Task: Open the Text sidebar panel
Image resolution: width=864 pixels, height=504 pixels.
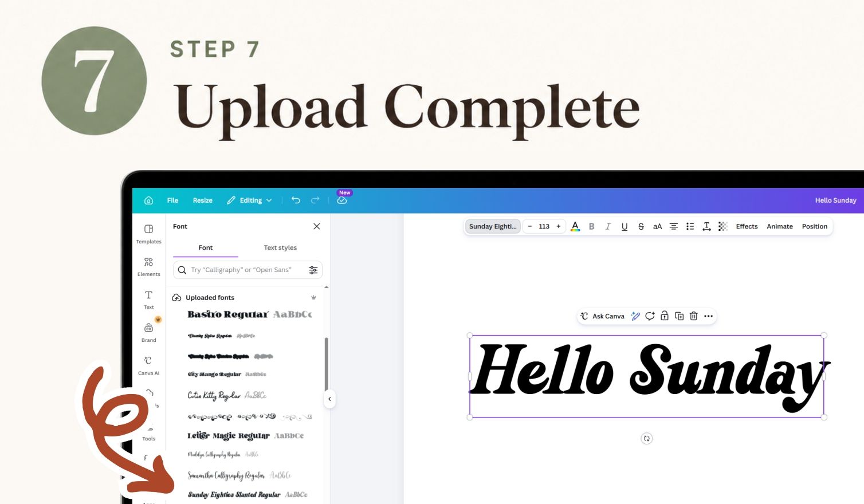Action: [148, 300]
